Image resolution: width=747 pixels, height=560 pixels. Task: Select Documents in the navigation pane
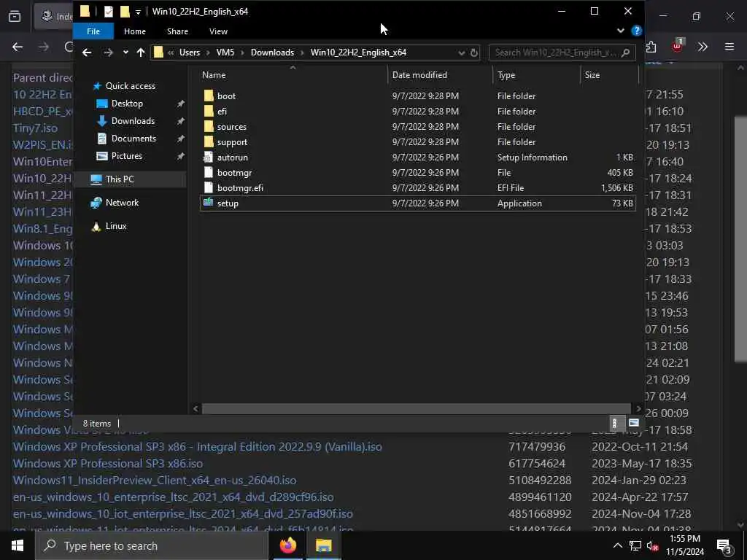coord(133,139)
